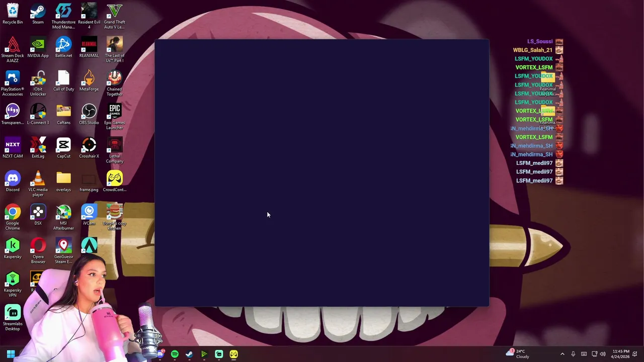Open Battle.net desktop shortcut
Screen dimensions: 644x362
tap(63, 48)
